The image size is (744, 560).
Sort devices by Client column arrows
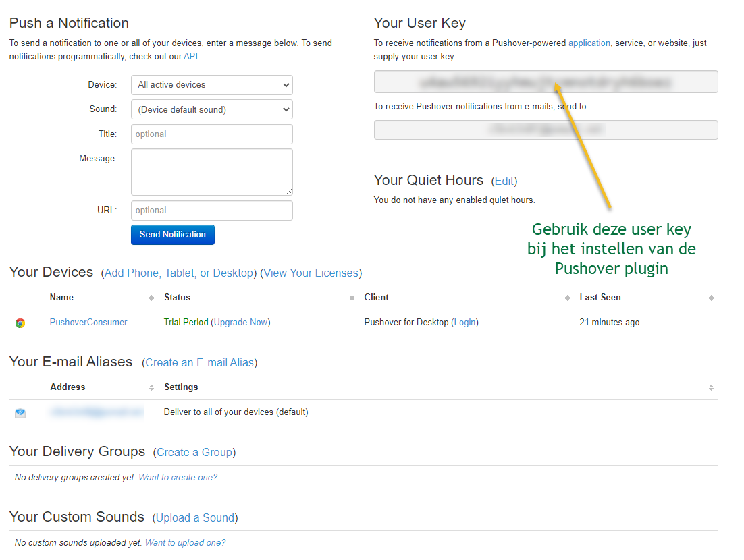567,298
